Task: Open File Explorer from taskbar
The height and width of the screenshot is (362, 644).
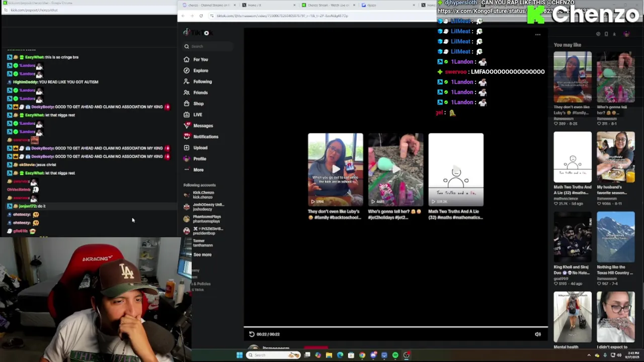Action: tap(329, 355)
